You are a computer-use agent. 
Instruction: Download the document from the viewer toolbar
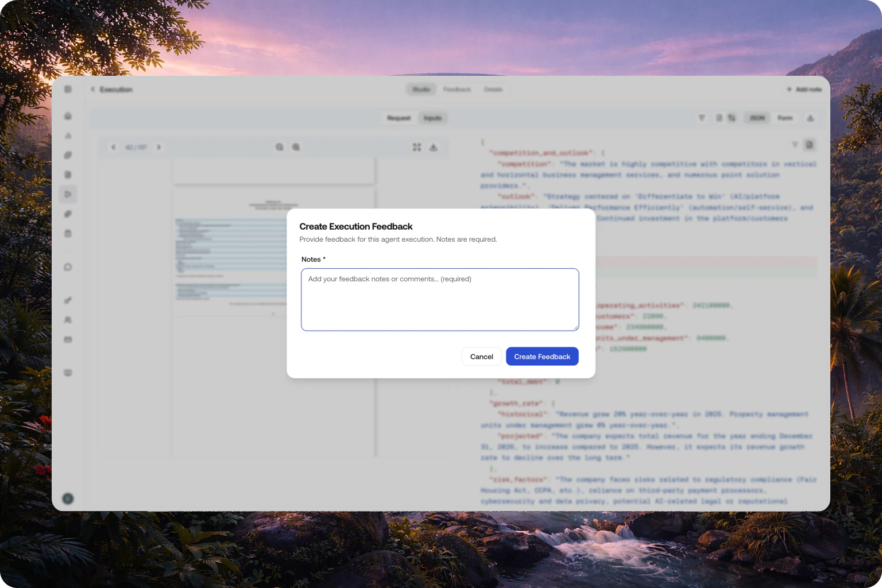click(x=434, y=148)
